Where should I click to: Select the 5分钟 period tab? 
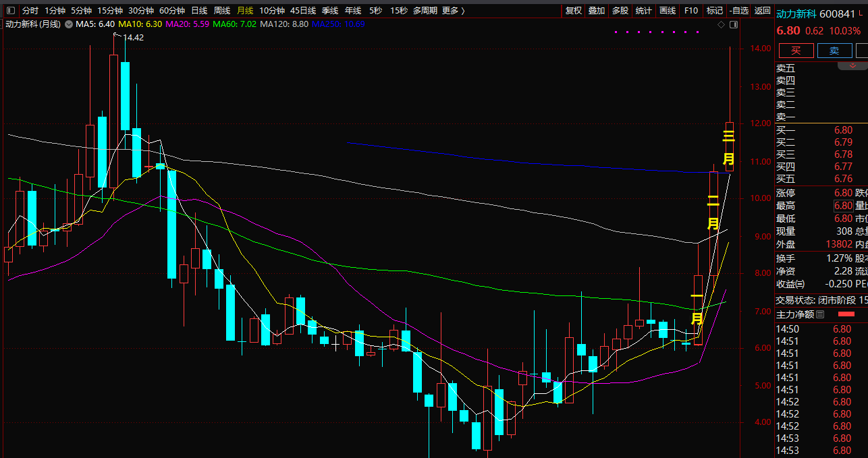pos(81,11)
